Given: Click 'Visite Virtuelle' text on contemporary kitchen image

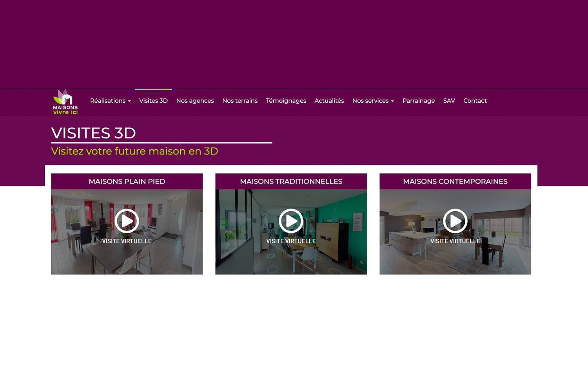Looking at the screenshot, I should (x=455, y=241).
